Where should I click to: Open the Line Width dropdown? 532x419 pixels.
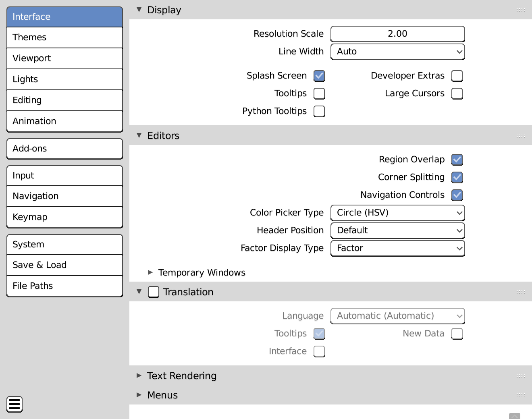(x=398, y=52)
